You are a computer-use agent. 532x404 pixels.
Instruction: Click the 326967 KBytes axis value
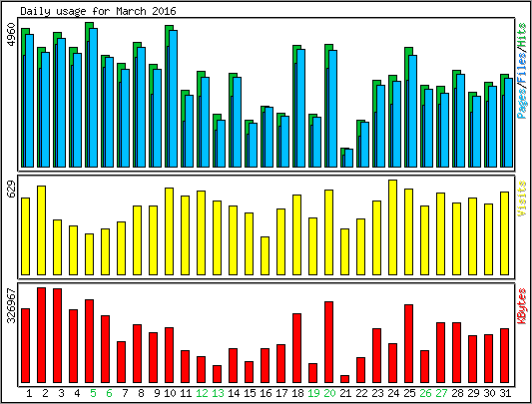[x=12, y=306]
